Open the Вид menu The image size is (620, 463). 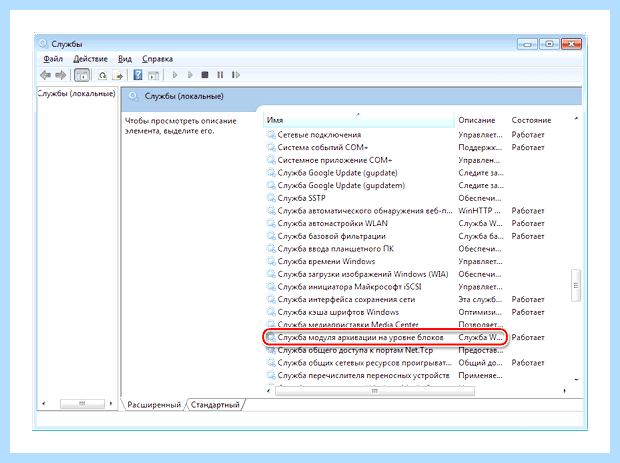[125, 59]
